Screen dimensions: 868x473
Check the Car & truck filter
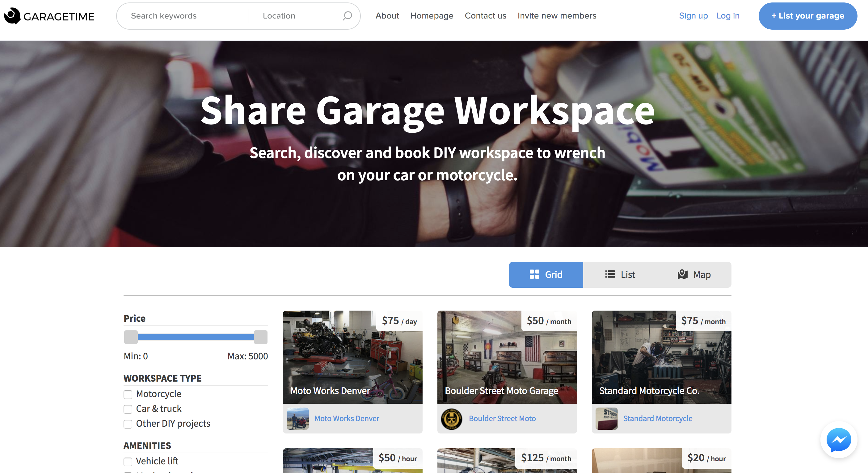pyautogui.click(x=128, y=409)
